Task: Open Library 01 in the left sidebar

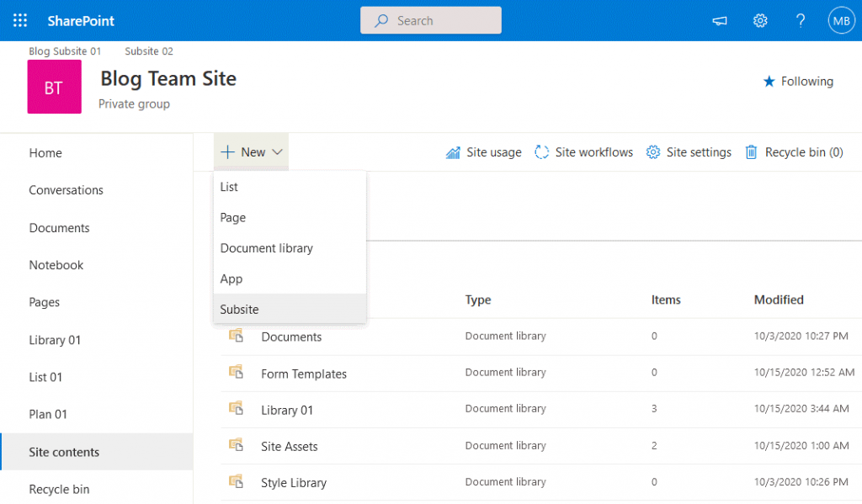Action: pos(55,339)
